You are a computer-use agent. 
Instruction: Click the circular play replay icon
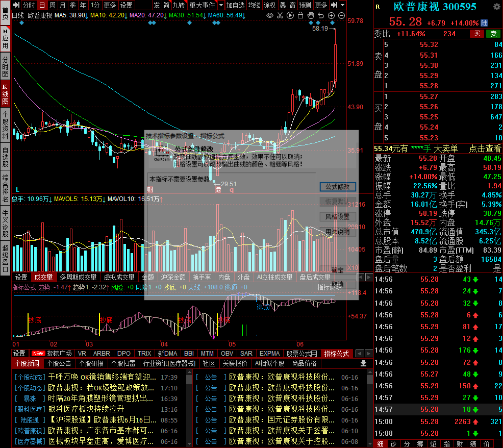[290, 15]
